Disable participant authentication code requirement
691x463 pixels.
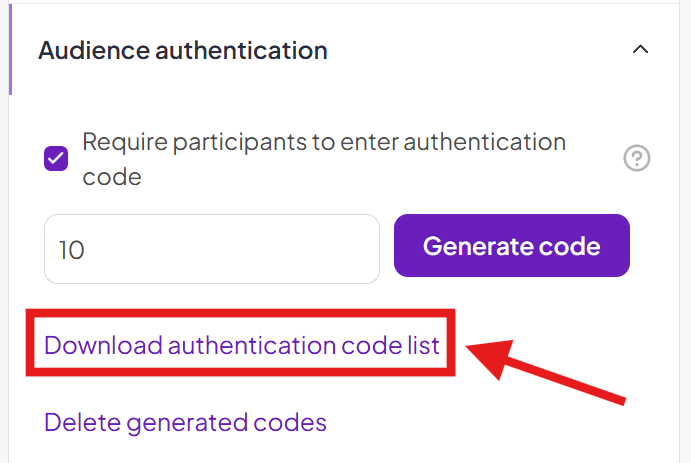[56, 159]
